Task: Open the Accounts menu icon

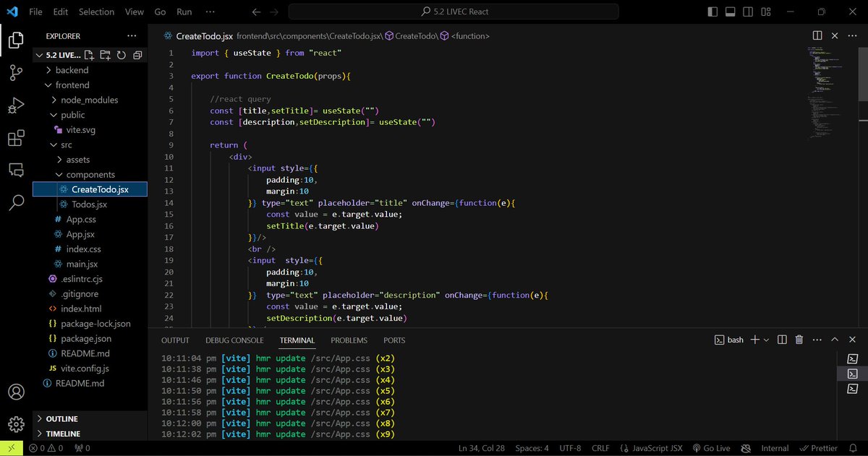Action: 16,392
